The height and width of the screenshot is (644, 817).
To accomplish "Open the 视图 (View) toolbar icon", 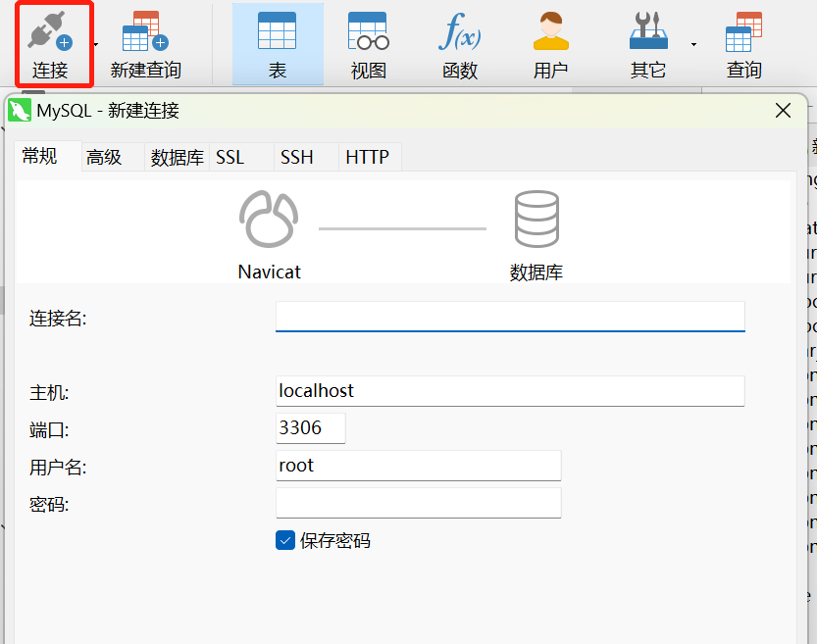I will click(x=369, y=44).
